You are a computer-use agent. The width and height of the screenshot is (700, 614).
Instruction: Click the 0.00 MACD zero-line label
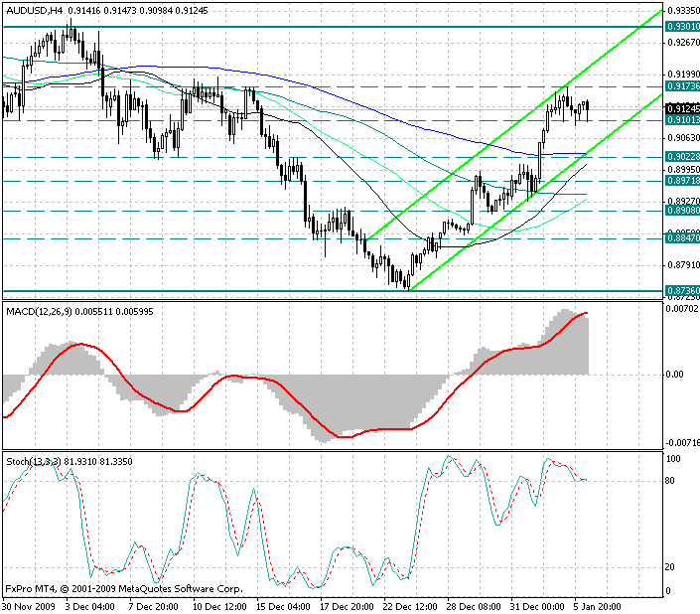click(674, 375)
